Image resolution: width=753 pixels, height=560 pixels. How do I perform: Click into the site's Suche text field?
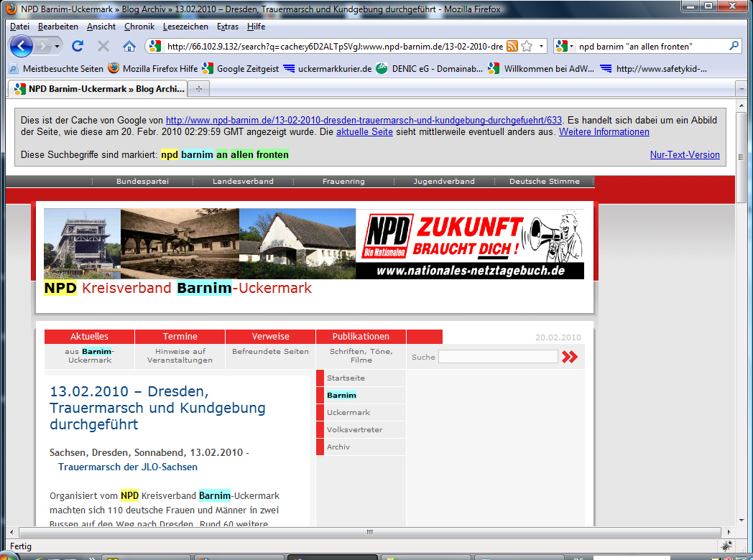497,357
